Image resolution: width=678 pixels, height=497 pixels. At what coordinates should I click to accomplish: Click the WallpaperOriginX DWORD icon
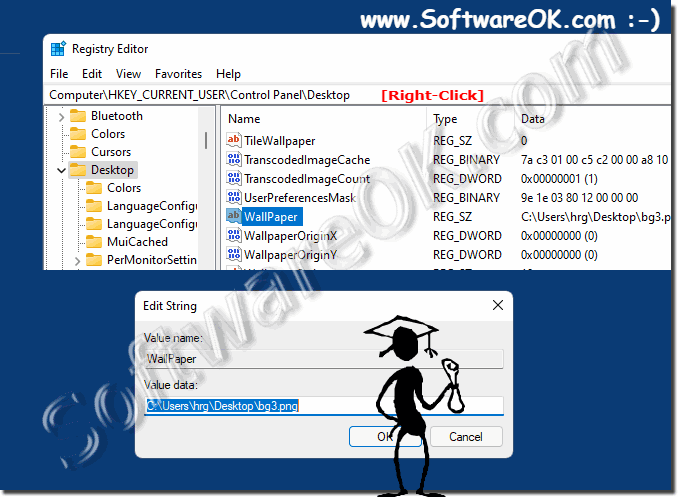point(233,235)
